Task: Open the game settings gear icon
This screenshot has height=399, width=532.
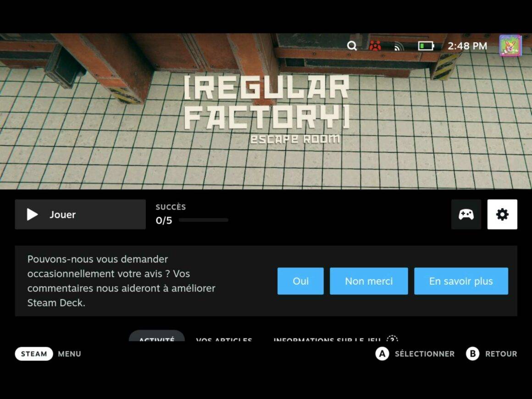Action: click(503, 215)
